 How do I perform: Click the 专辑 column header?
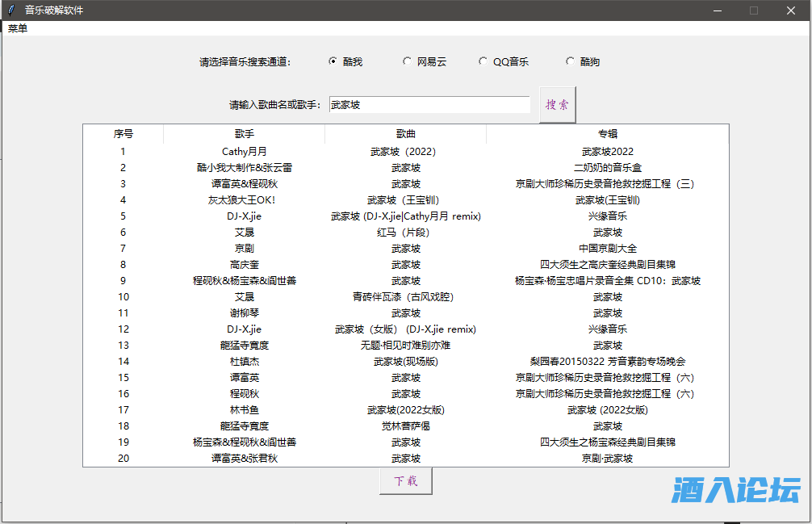(x=607, y=134)
